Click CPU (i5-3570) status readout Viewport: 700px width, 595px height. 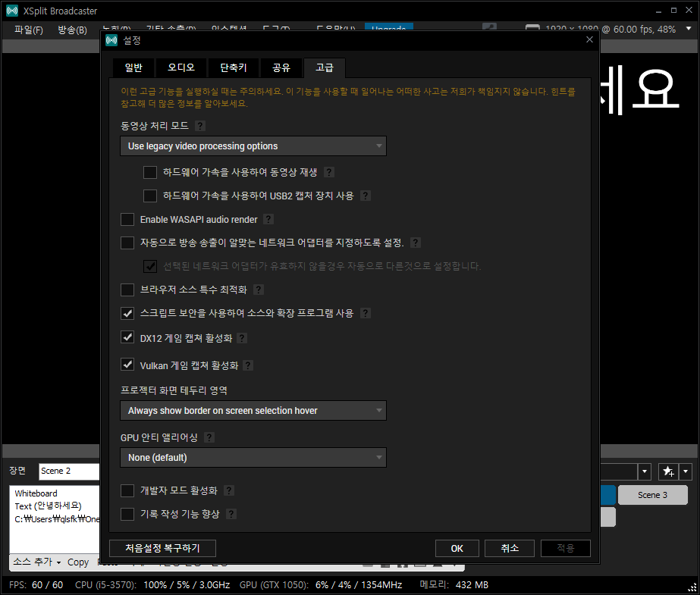[x=152, y=584]
